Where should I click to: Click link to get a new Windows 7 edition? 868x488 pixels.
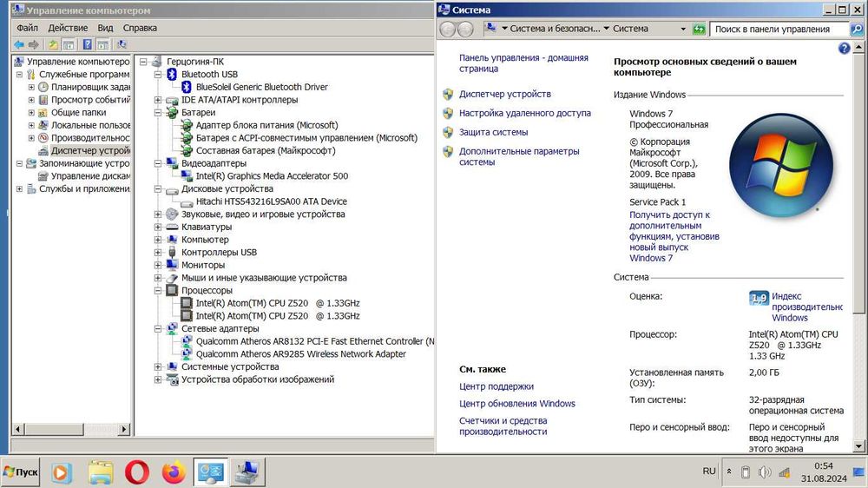coord(674,236)
